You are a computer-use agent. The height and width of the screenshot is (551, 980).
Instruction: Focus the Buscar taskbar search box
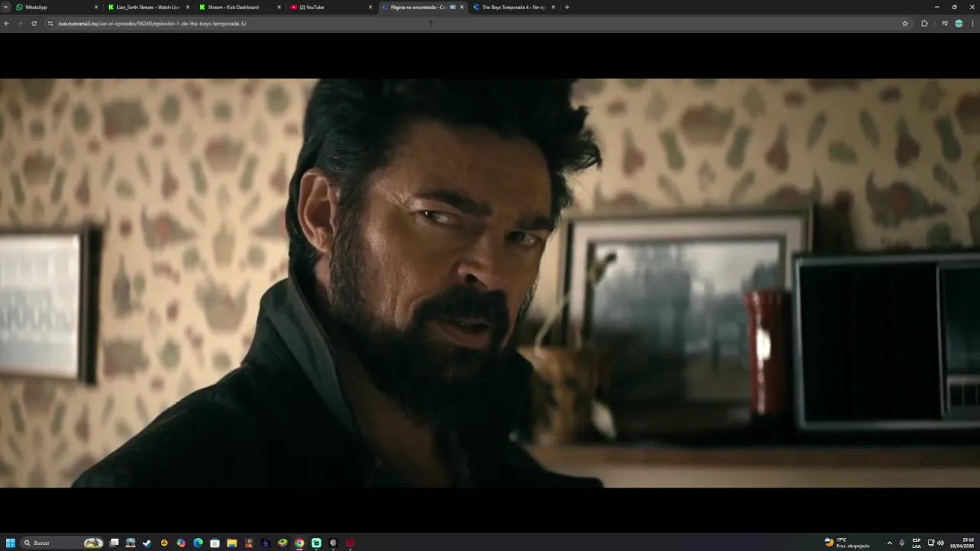tap(62, 543)
